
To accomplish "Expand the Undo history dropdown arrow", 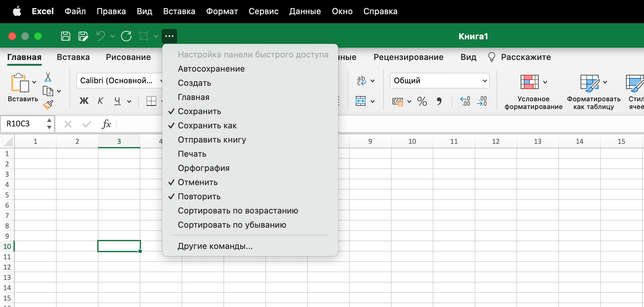I will tap(113, 36).
